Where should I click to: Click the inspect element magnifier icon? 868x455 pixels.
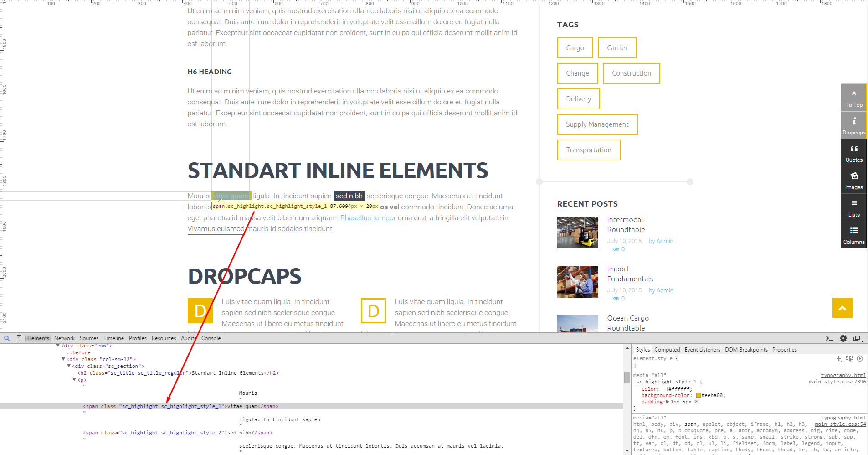click(7, 338)
